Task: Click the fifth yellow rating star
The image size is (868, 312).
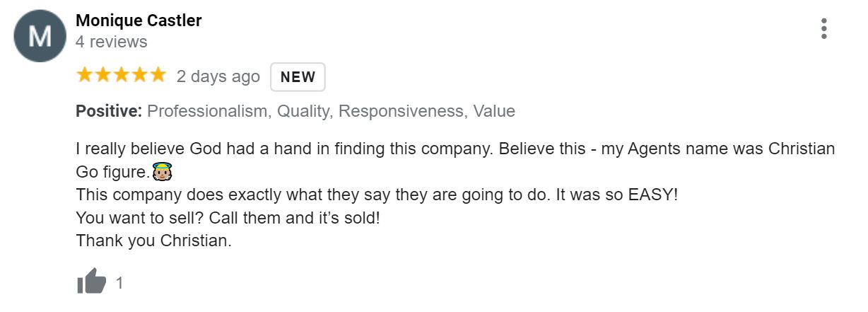Action: [157, 75]
